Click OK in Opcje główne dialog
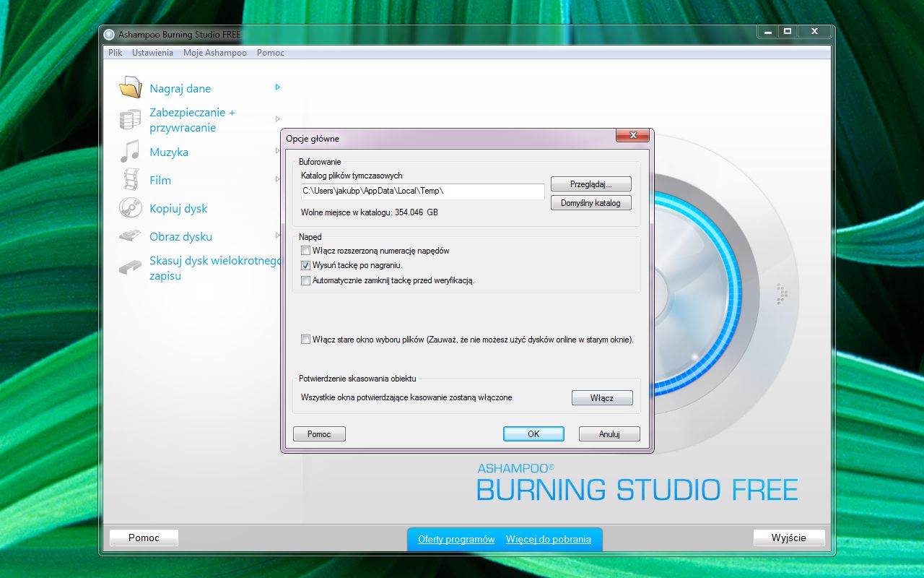Viewport: 924px width, 578px height. coord(533,434)
